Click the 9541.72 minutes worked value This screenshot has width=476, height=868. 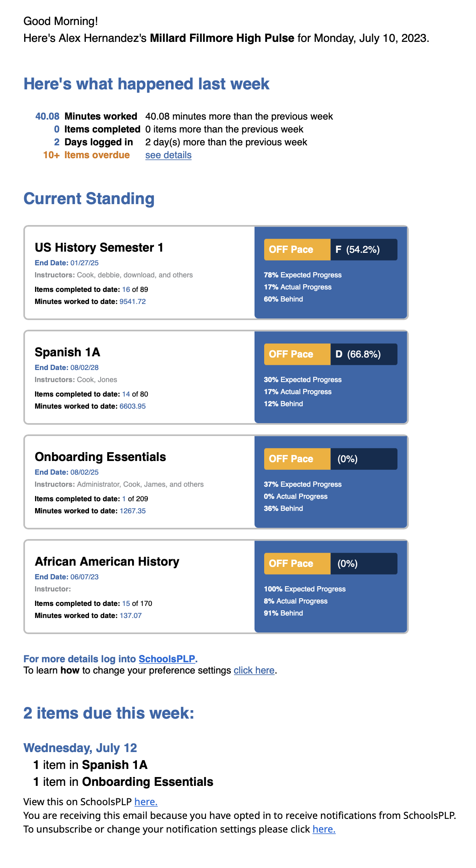[132, 302]
